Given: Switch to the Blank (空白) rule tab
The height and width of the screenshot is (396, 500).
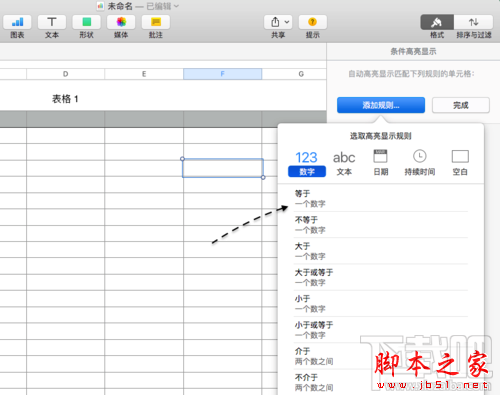Looking at the screenshot, I should tap(460, 163).
